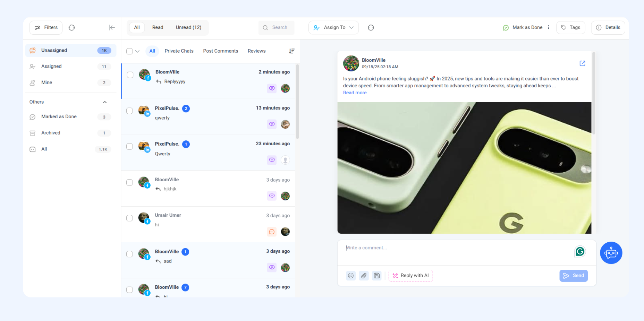Show Post Comments only
The height and width of the screenshot is (321, 644).
(x=221, y=51)
